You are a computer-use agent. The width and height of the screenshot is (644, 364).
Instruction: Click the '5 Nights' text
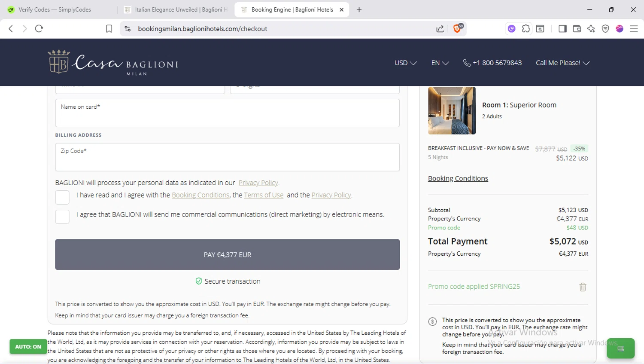[x=438, y=157]
